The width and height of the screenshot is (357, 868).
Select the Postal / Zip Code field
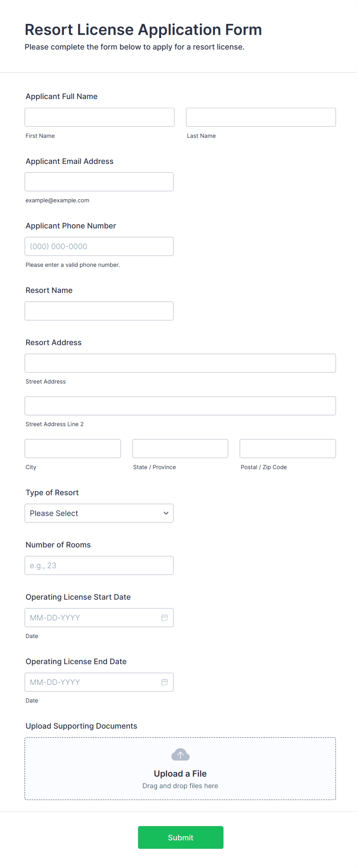[288, 448]
